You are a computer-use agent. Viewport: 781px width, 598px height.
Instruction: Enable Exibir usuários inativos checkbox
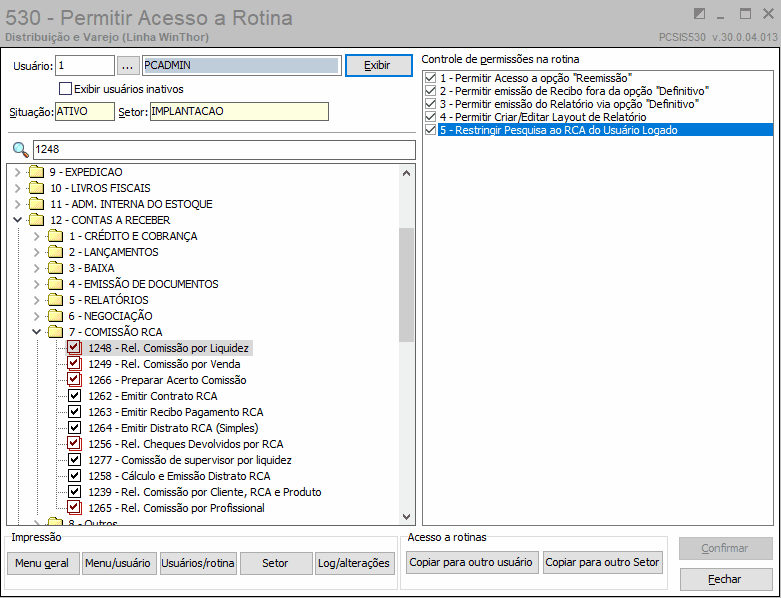[65, 89]
